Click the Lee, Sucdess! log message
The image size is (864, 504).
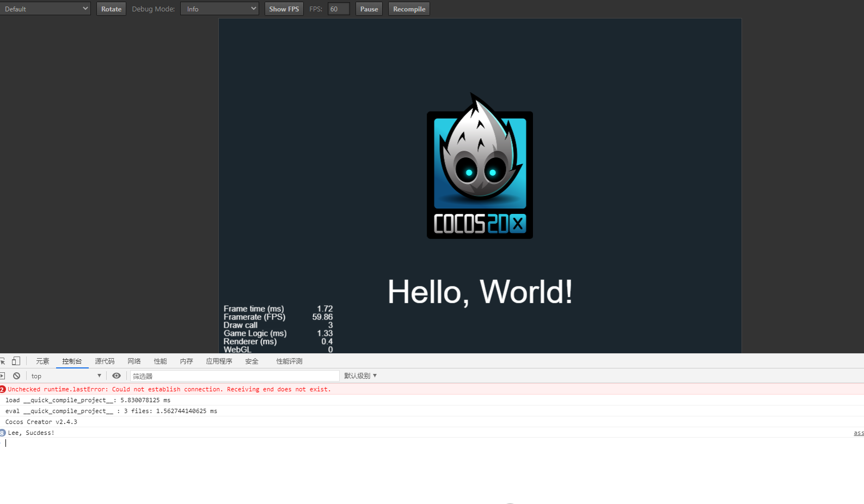tap(31, 433)
